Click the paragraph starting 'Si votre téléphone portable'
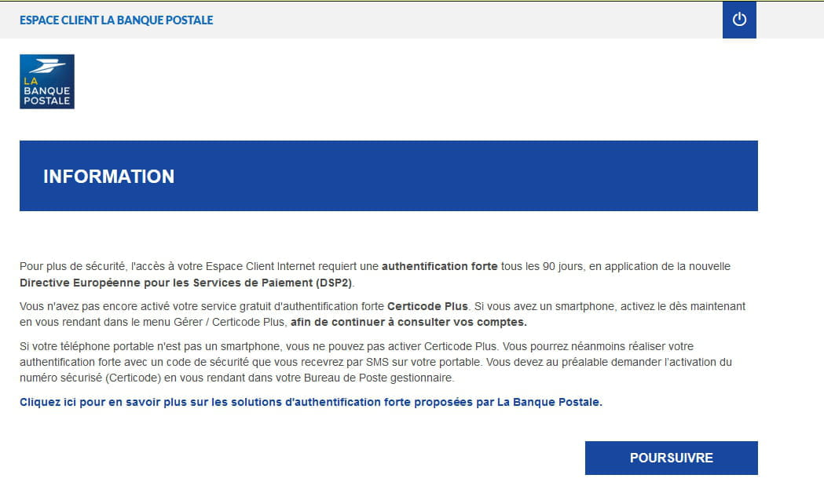 point(375,362)
